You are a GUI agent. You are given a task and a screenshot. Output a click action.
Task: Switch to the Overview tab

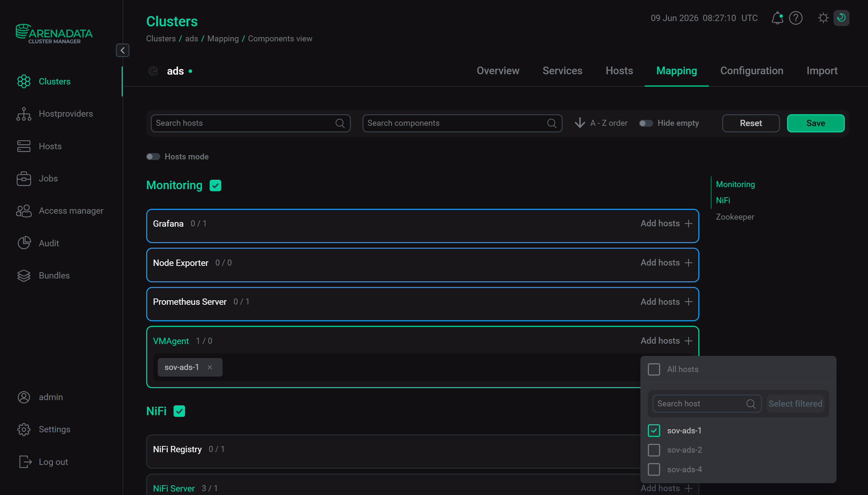(x=498, y=71)
